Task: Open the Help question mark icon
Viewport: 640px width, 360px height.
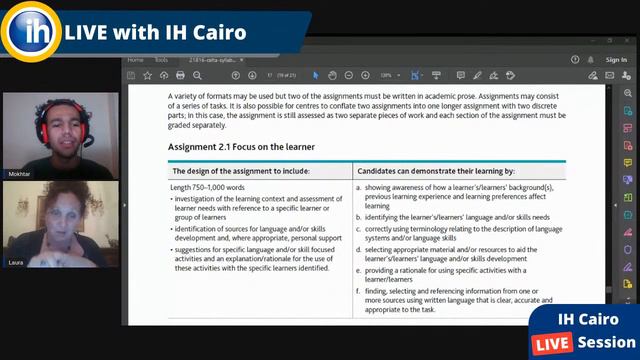Action: (x=575, y=60)
